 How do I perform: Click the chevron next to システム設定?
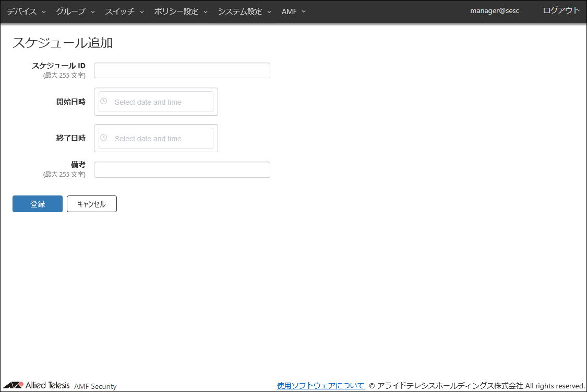(x=269, y=12)
